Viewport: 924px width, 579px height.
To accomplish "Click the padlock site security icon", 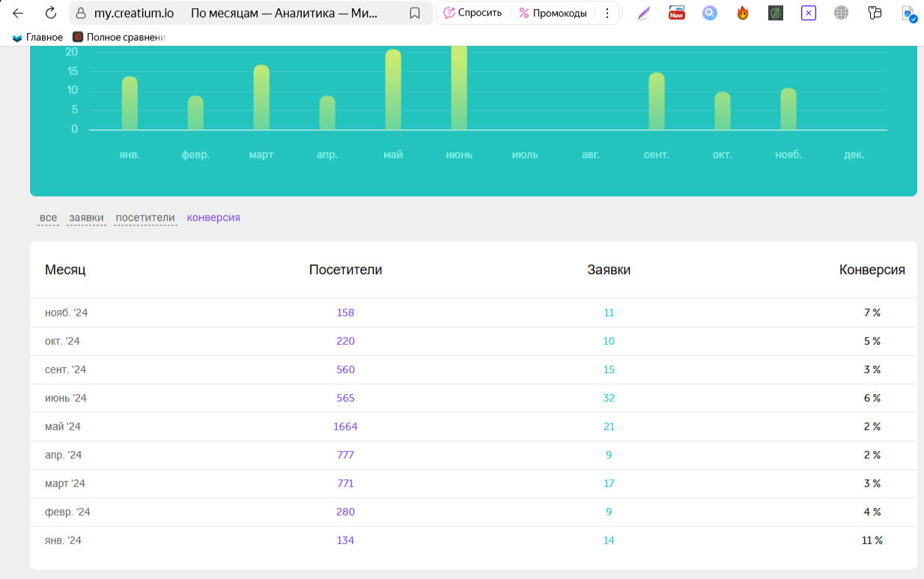I will click(x=81, y=13).
